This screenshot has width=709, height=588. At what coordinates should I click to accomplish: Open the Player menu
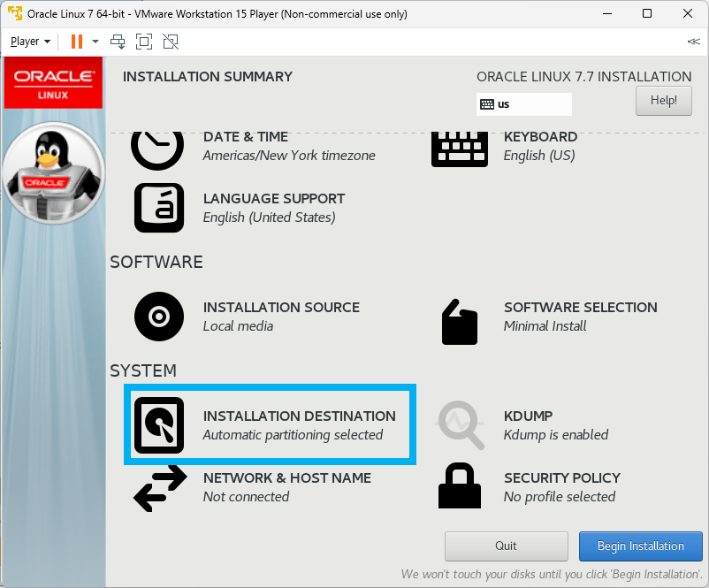pos(30,42)
